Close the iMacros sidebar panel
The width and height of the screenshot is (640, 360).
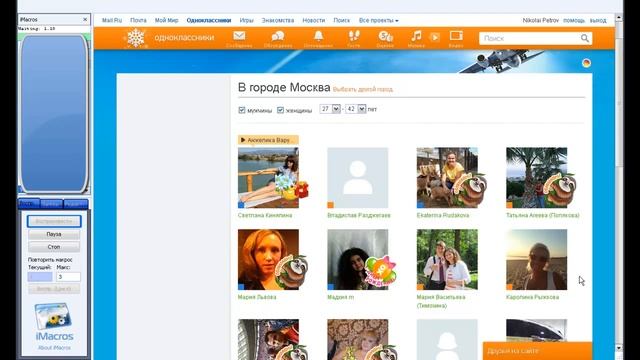85,19
